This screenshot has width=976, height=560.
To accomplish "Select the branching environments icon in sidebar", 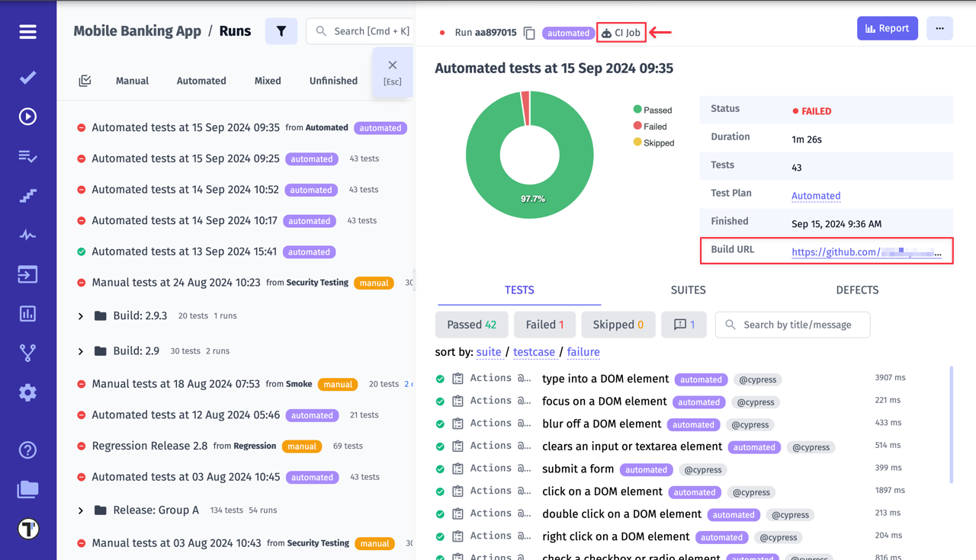I will [27, 352].
